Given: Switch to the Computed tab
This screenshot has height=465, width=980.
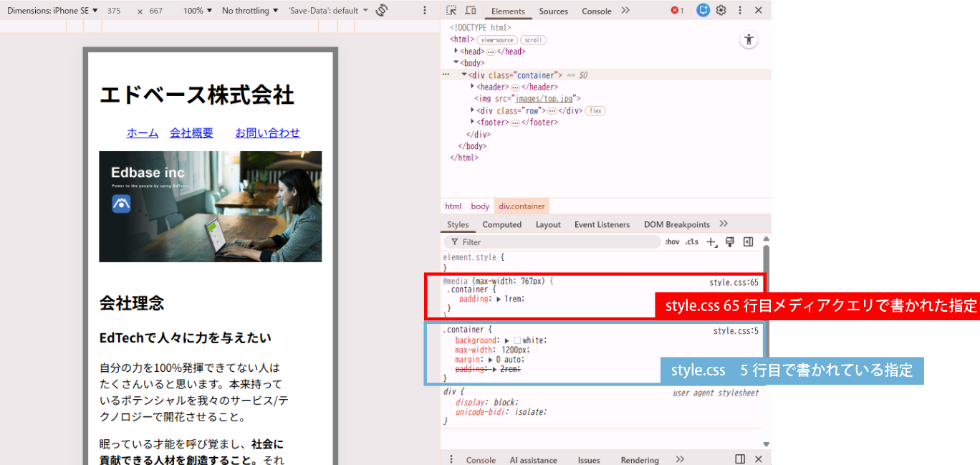Looking at the screenshot, I should tap(501, 224).
